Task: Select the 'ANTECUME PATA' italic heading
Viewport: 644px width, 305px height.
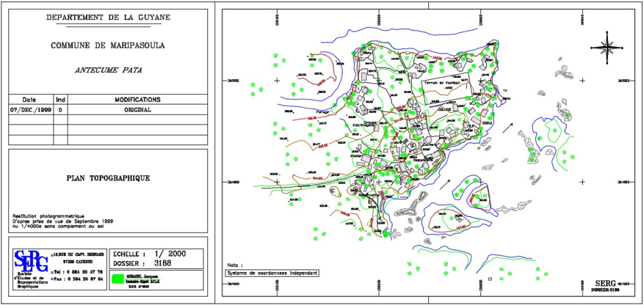Action: 108,70
